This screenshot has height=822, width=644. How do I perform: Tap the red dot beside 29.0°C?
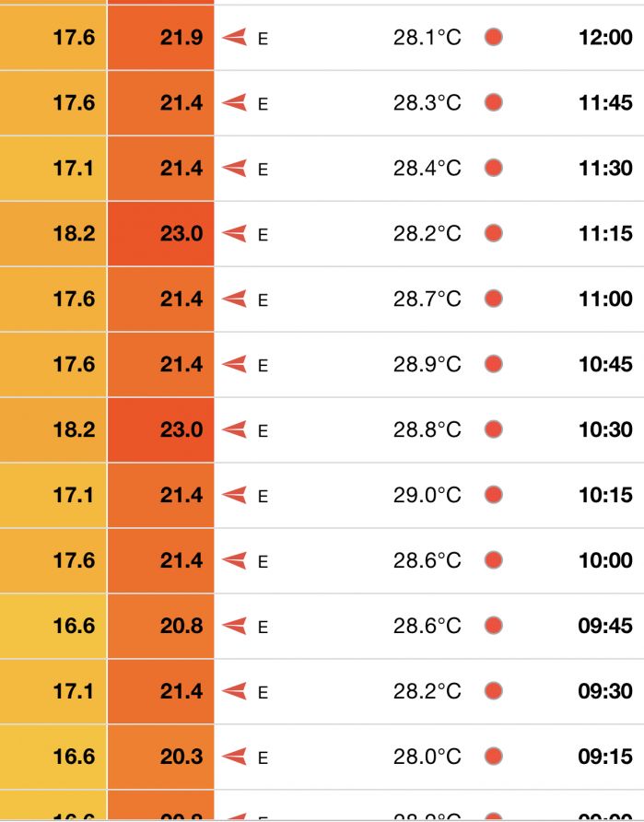(494, 495)
